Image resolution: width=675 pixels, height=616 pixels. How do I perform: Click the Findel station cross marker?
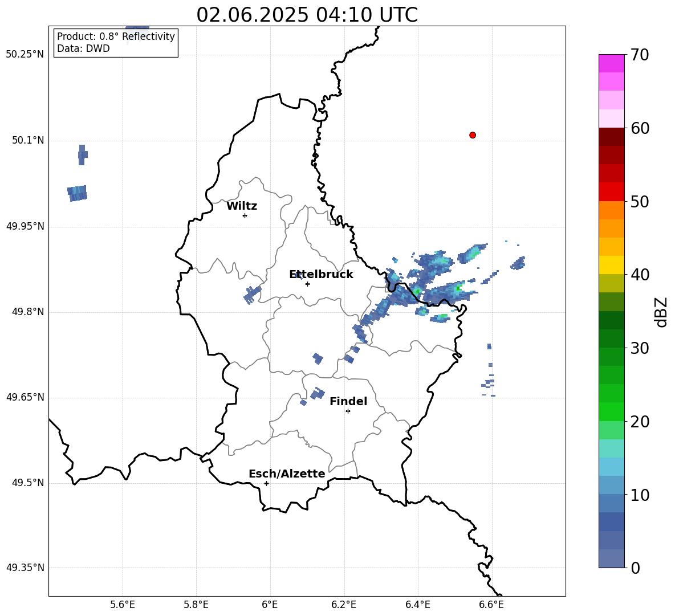pos(348,411)
